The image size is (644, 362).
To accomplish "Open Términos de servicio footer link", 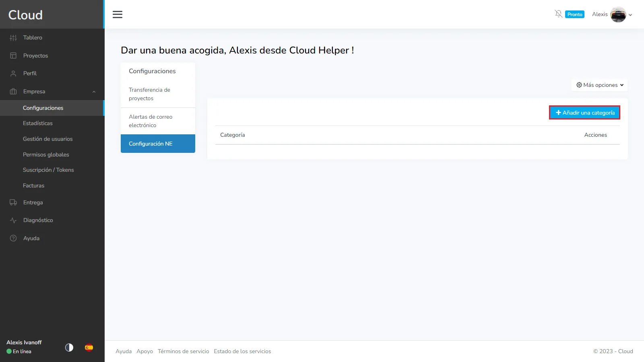I will click(183, 351).
